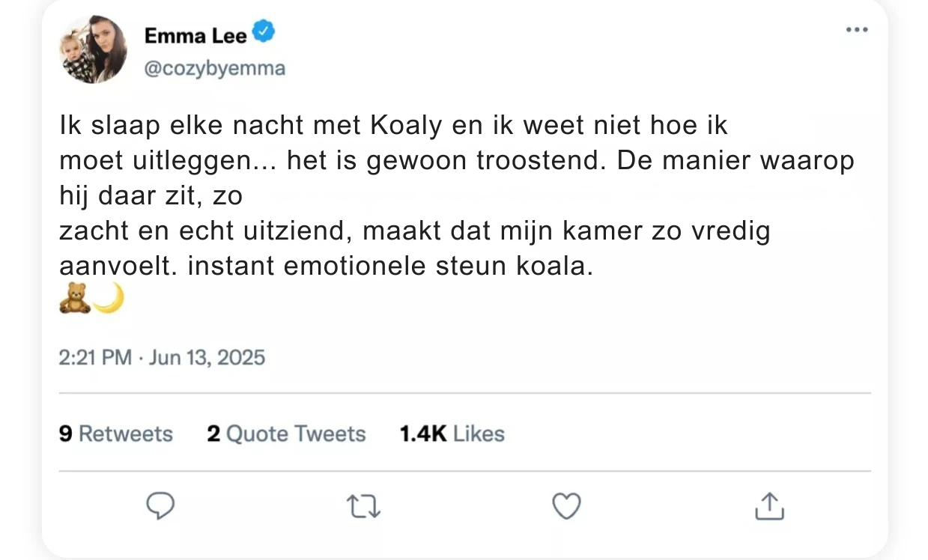Retweet this post using the arrows icon
928x560 pixels.
(364, 507)
